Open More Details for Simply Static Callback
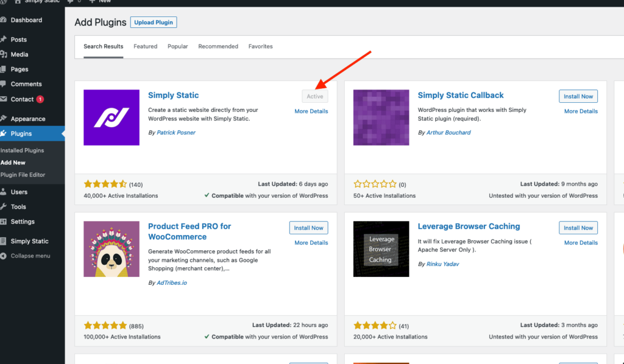 pos(581,111)
